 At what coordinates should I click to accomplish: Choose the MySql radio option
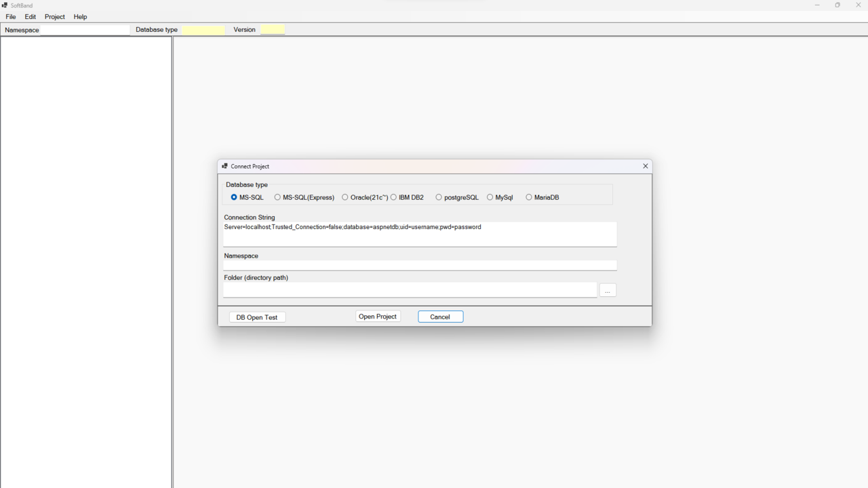[490, 197]
